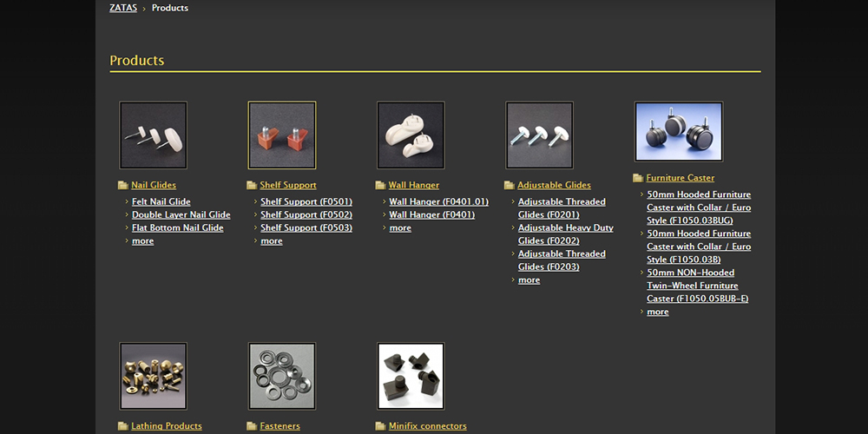
Task: Click the folder icon beside Minifix connectors
Action: [x=380, y=426]
